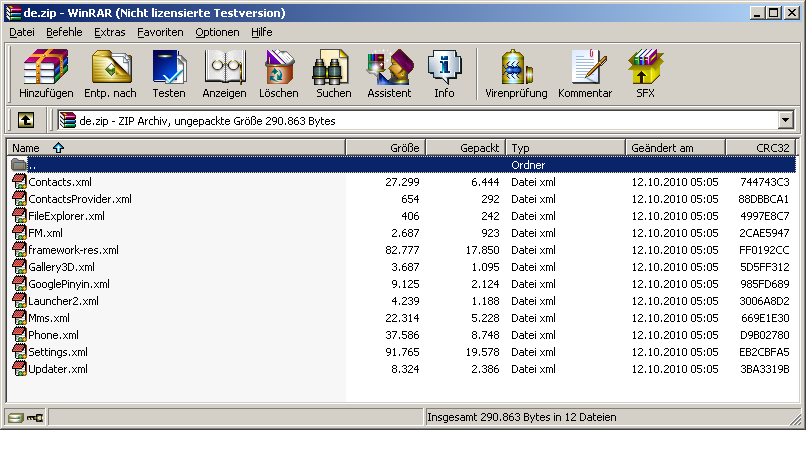Click the drive icon in status bar
This screenshot has height=450, width=806.
15,418
